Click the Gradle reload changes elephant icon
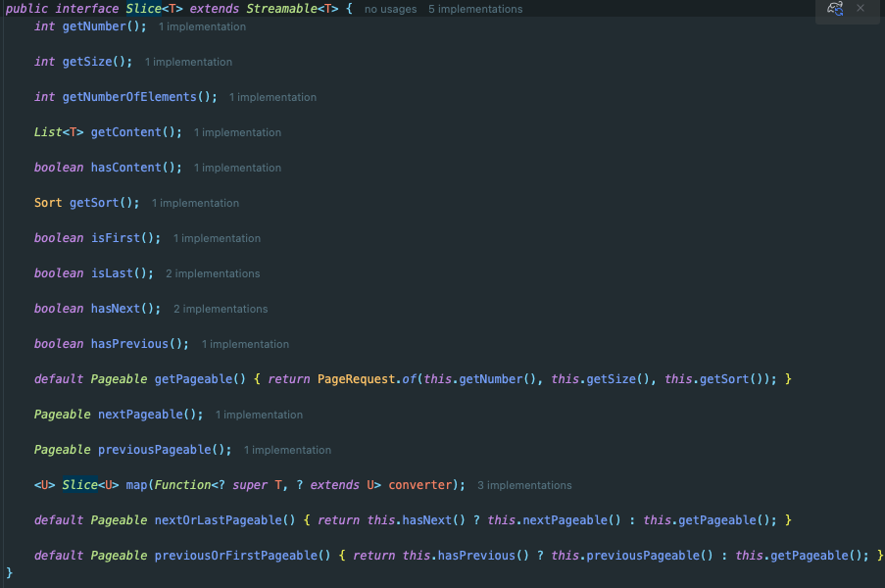The image size is (885, 588). tap(835, 9)
